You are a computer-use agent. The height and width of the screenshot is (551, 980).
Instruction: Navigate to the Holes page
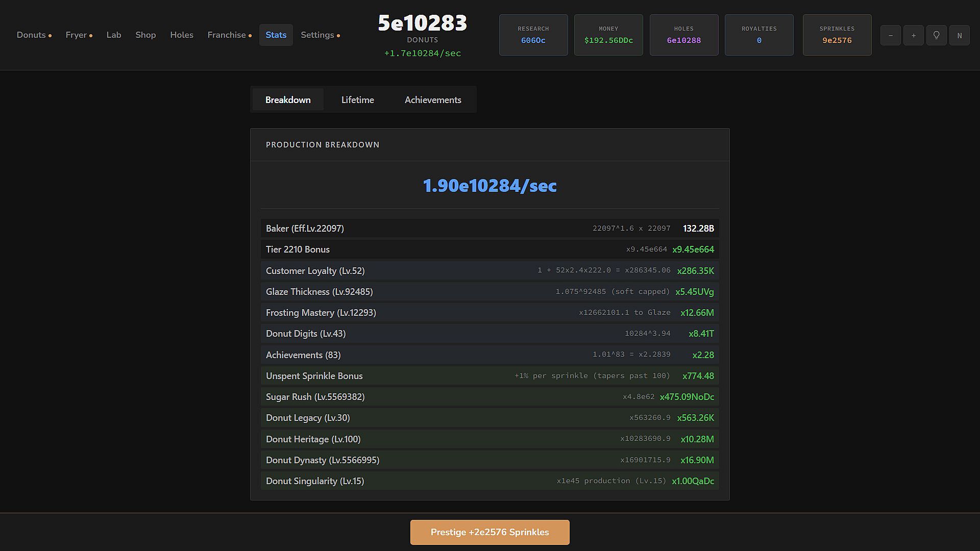(182, 35)
